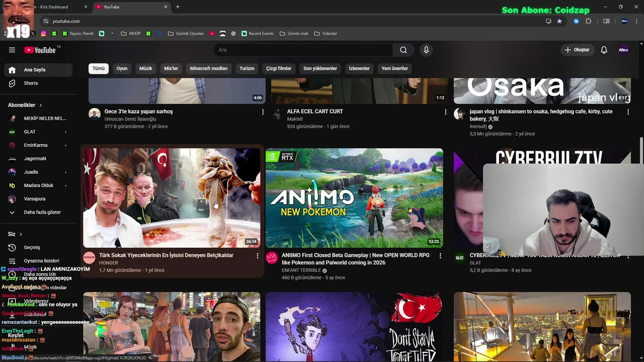The image size is (644, 362).
Task: Open options for japan vlog video
Action: click(628, 112)
